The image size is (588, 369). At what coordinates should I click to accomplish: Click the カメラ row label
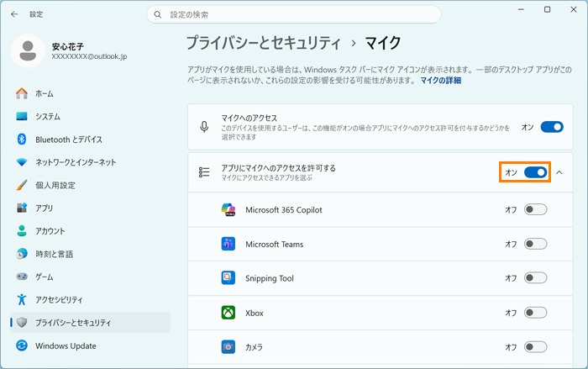(x=254, y=347)
